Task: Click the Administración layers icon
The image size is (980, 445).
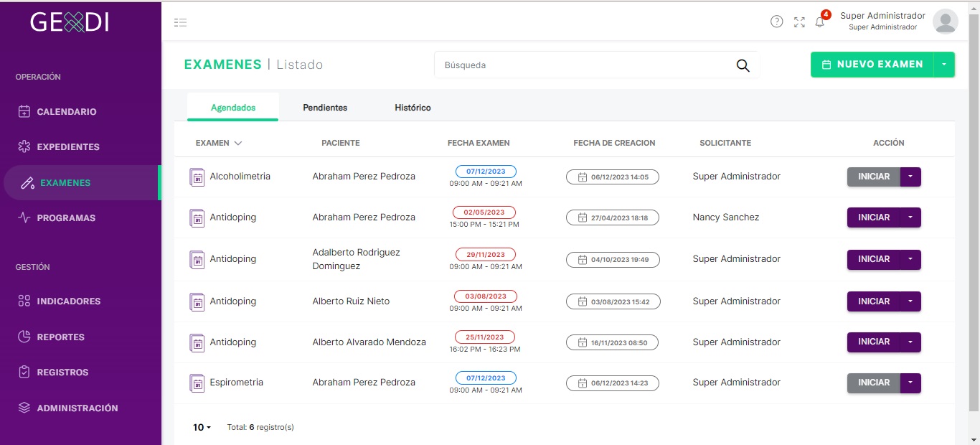Action: tap(24, 408)
